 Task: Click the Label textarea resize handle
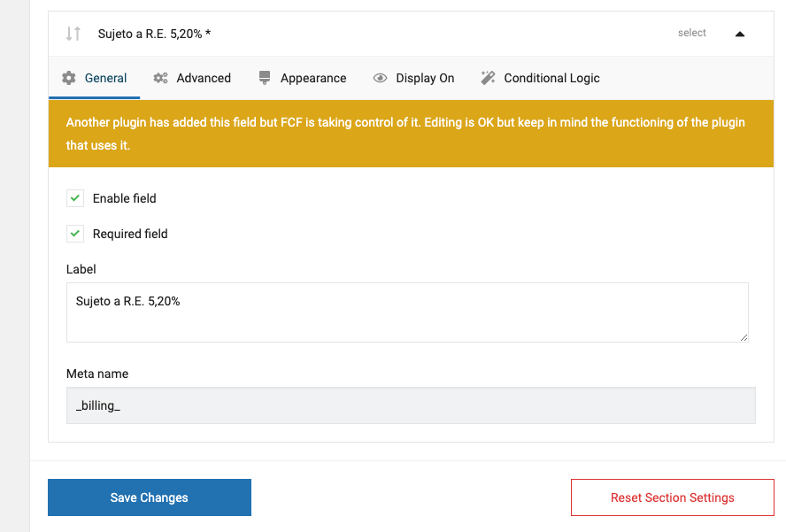coord(744,337)
